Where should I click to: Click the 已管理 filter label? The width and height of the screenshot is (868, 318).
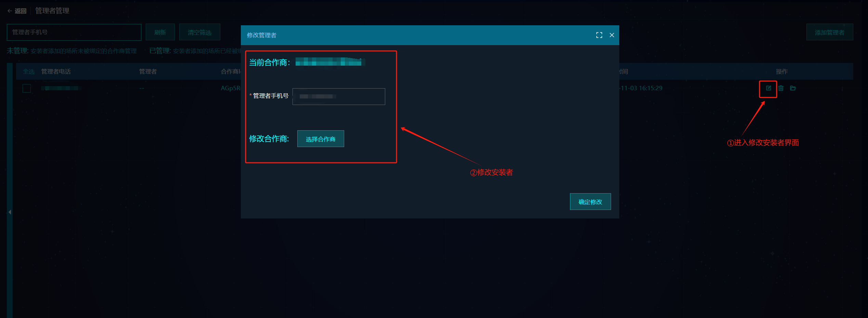click(x=160, y=51)
